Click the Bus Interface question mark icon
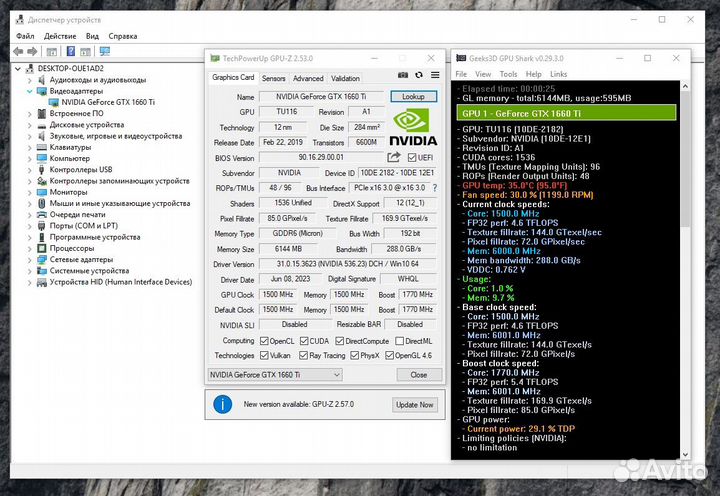Screen dimensions: 720x496 (434, 187)
